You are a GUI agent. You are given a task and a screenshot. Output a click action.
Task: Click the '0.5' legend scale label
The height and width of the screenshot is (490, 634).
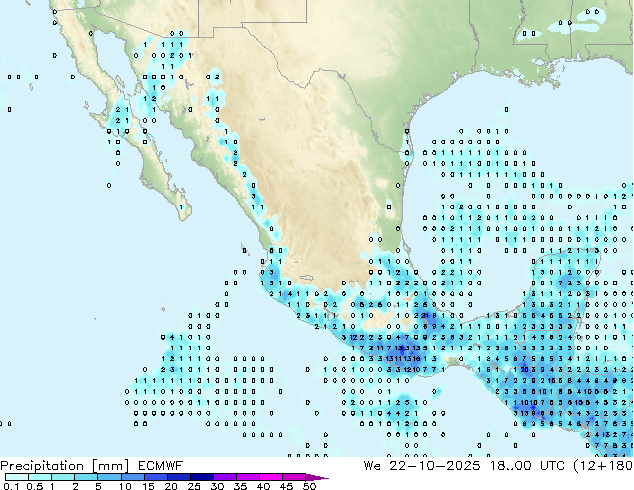point(35,486)
